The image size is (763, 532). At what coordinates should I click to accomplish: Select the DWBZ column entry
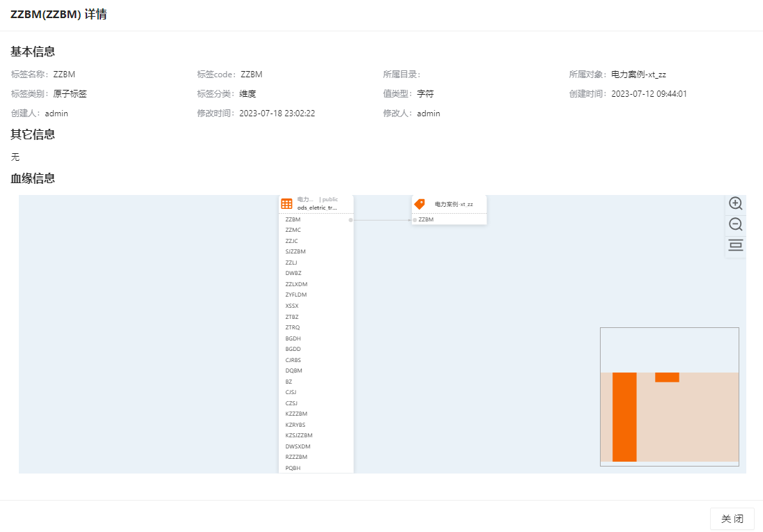click(293, 273)
